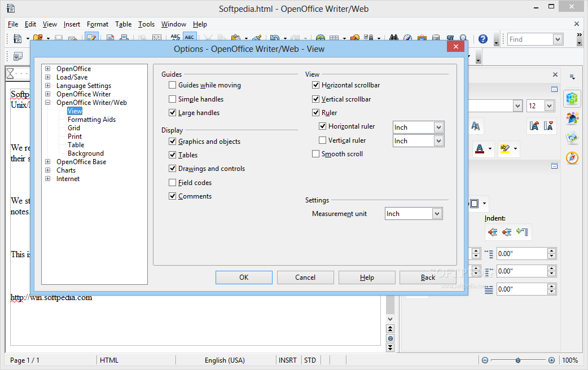Open Find & Replace binoculars icon

(394, 38)
